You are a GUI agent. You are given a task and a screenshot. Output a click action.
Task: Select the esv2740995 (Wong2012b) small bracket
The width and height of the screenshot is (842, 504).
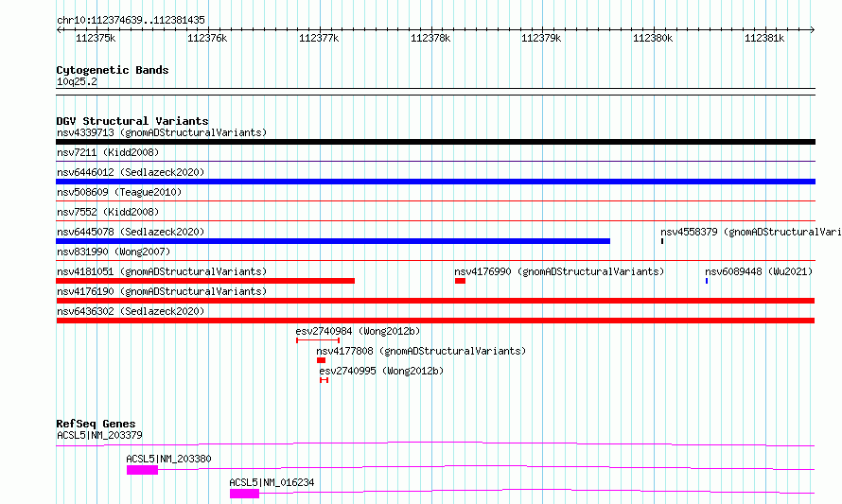pos(324,380)
